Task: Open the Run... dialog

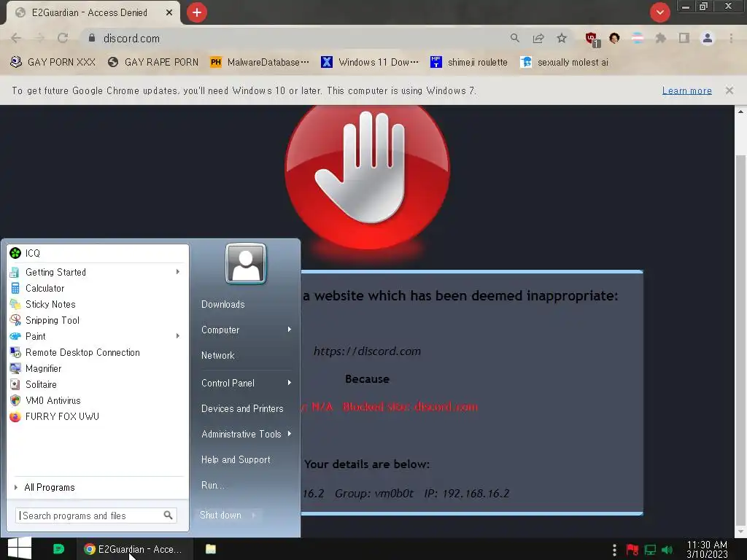Action: coord(212,485)
